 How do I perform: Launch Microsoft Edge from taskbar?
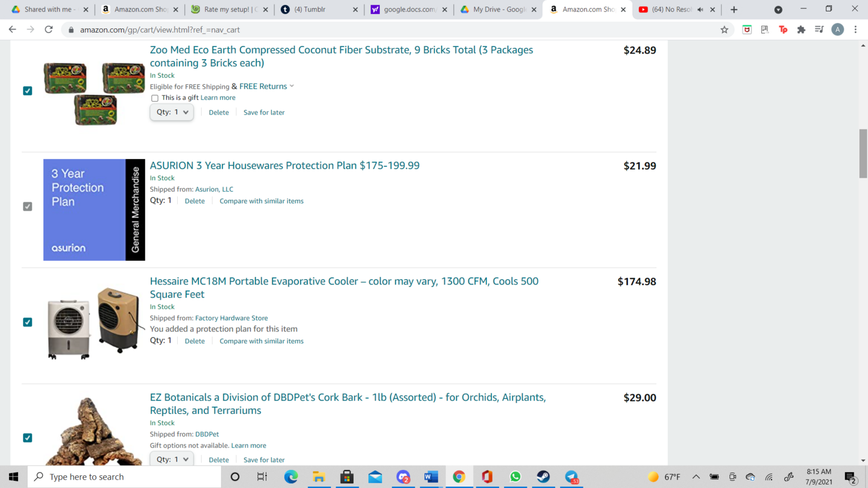point(291,477)
